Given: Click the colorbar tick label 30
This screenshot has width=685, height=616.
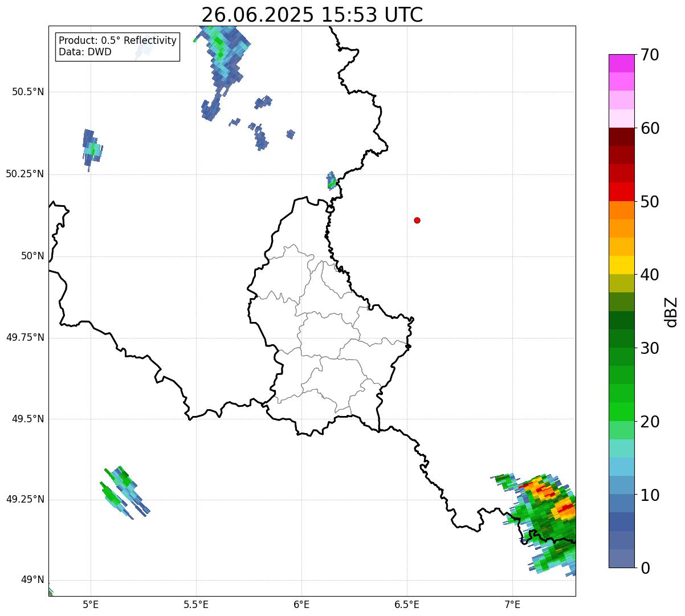Looking at the screenshot, I should (x=649, y=348).
